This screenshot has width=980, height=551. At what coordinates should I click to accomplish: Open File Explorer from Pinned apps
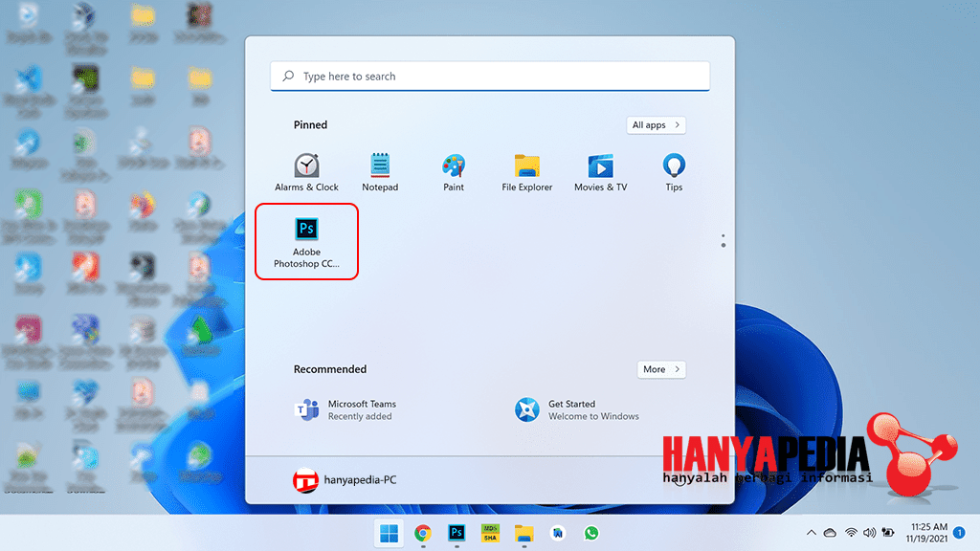(527, 173)
